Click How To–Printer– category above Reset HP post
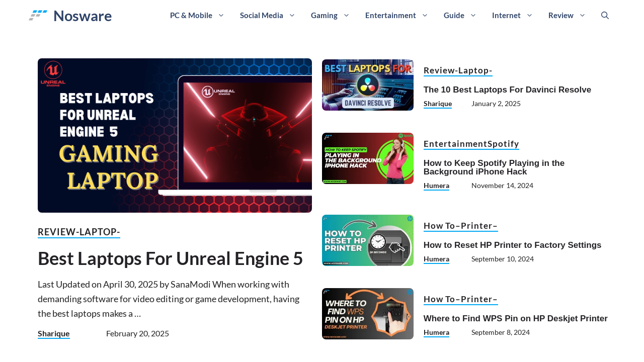The width and height of the screenshot is (644, 362). tap(461, 226)
